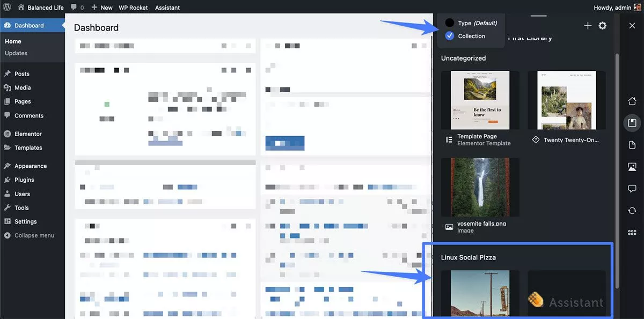Click the Linux Social Pizza collection heading
The image size is (644, 319).
click(x=469, y=257)
